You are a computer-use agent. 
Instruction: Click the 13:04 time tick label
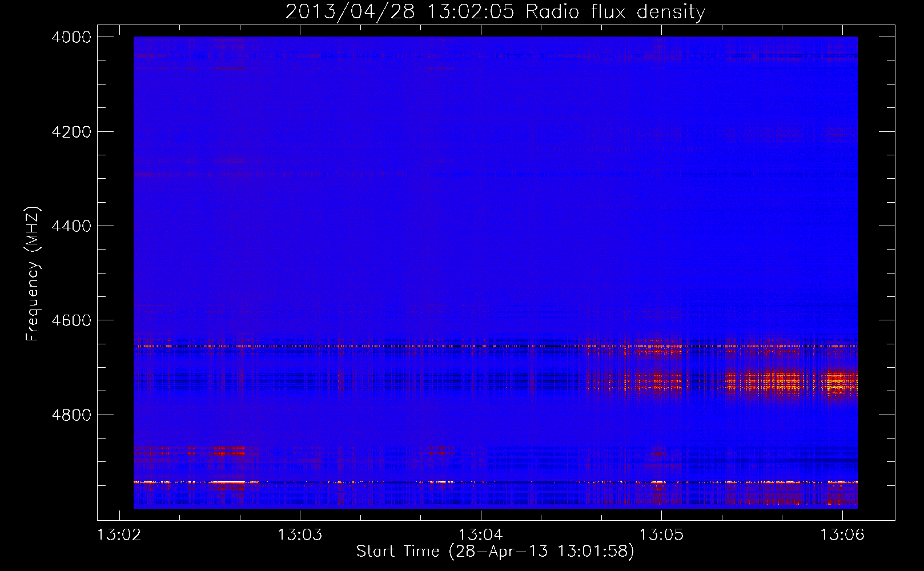(x=481, y=535)
